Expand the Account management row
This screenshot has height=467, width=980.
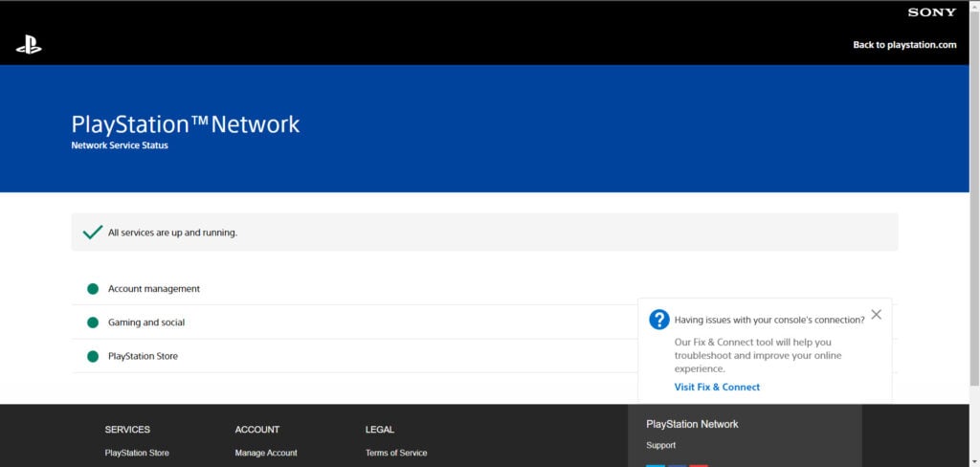coord(484,289)
